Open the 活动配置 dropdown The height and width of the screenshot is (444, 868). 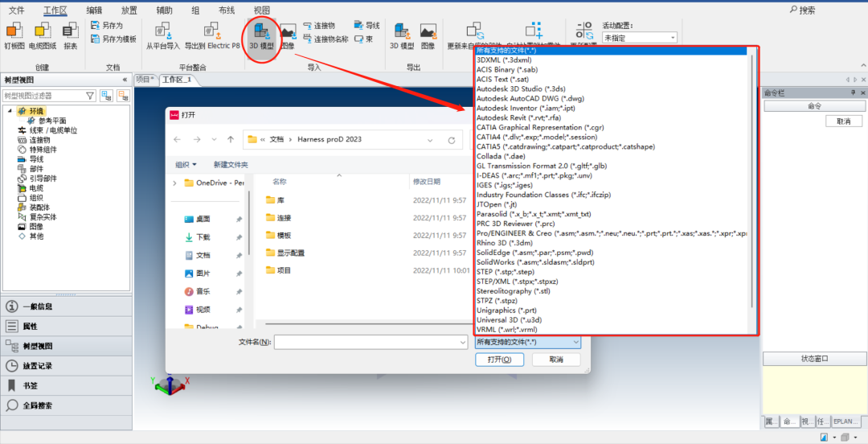pos(673,39)
